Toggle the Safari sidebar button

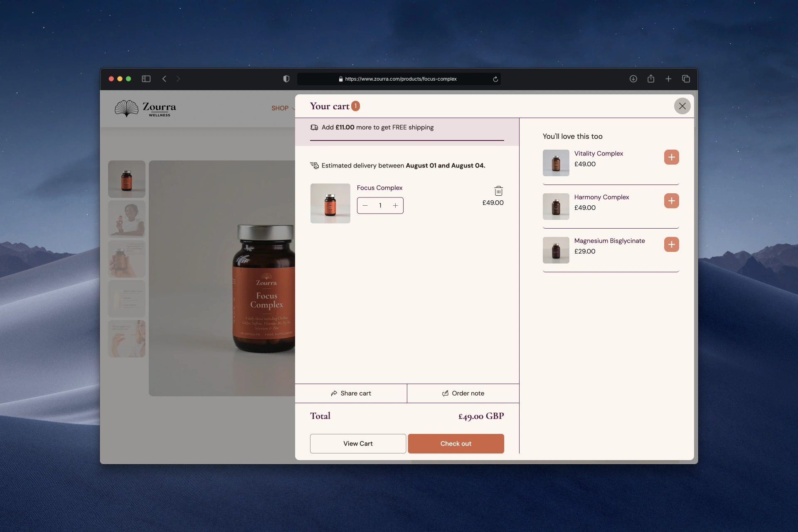[146, 79]
